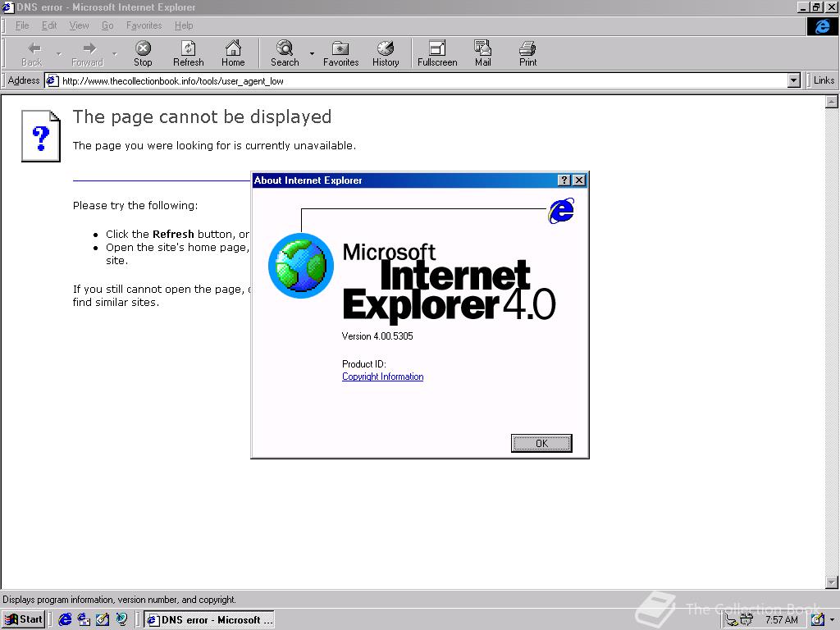Open the Copyright Information link
840x630 pixels.
pos(382,377)
